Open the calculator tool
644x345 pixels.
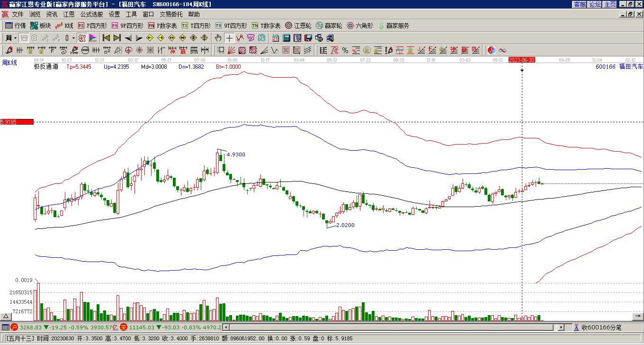[x=286, y=38]
